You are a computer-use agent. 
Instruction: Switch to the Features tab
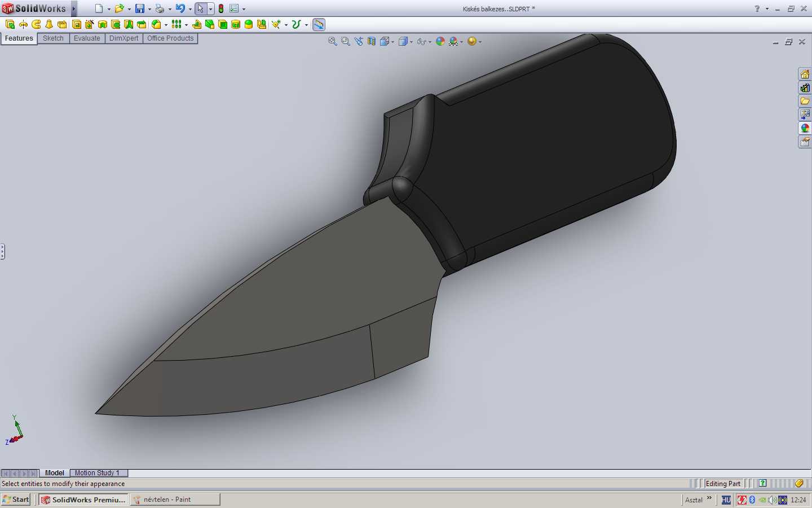pyautogui.click(x=19, y=38)
